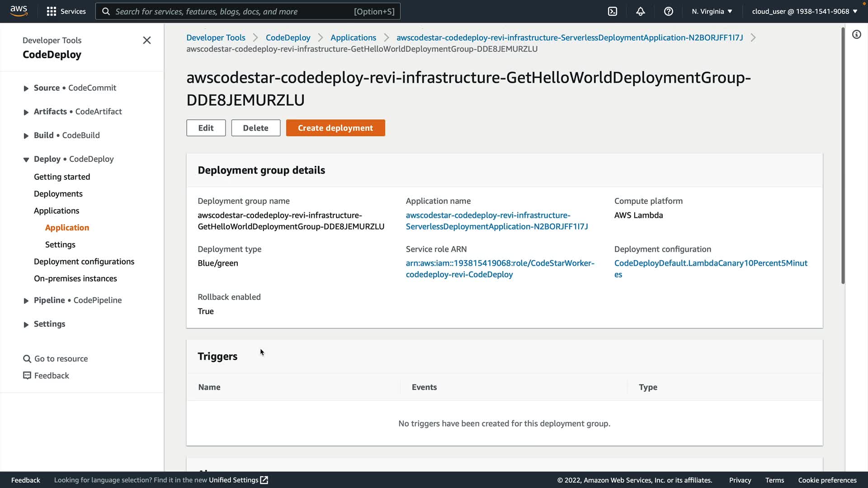The height and width of the screenshot is (488, 868).
Task: Open the help question mark icon
Action: click(669, 11)
